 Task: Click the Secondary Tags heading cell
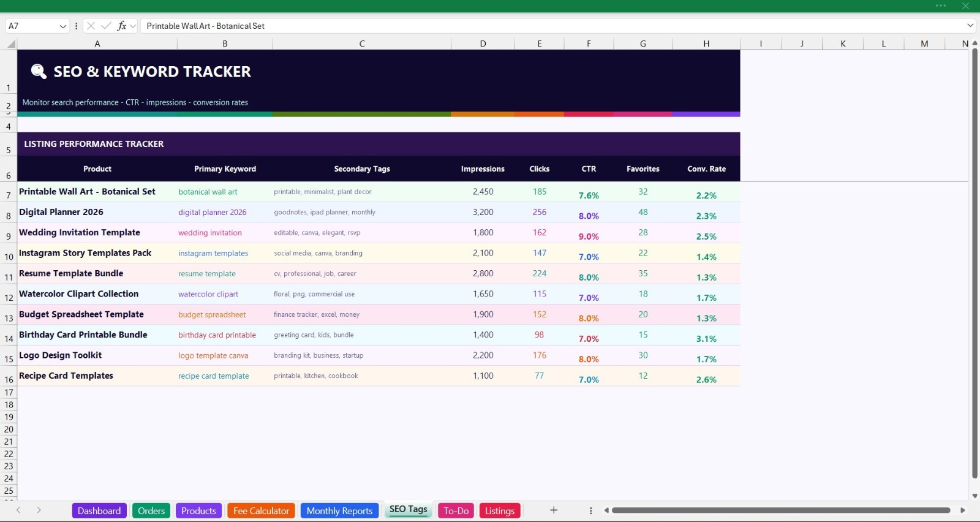pos(362,169)
